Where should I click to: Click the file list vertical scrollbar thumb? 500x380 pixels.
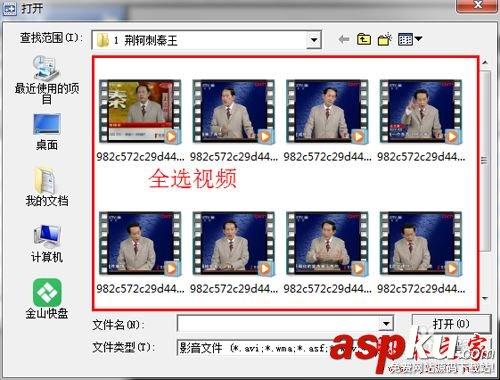point(485,160)
